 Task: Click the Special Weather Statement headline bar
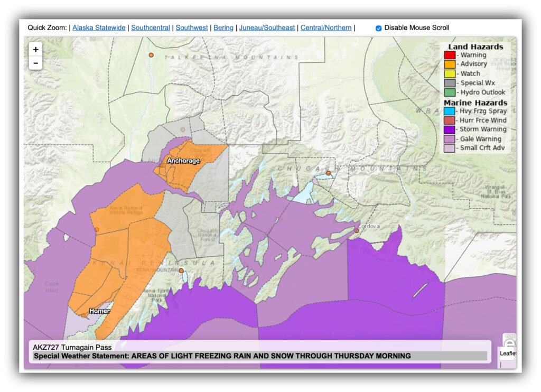260,356
